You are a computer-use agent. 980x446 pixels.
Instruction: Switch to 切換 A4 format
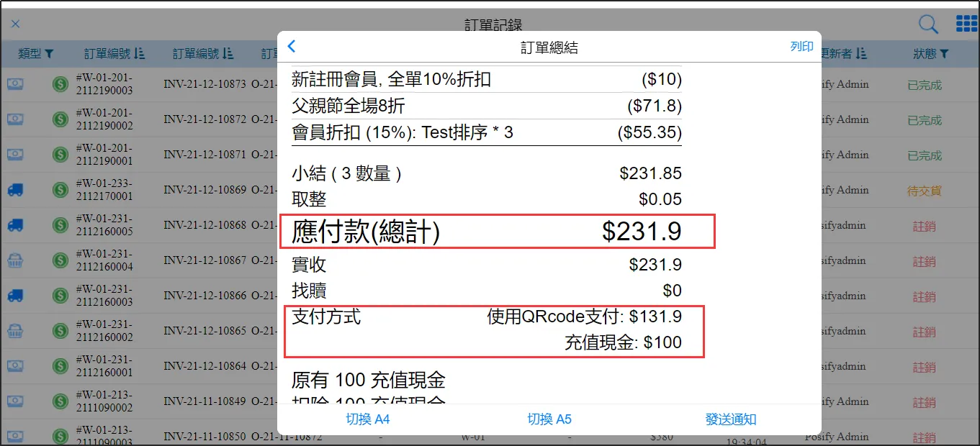point(367,419)
